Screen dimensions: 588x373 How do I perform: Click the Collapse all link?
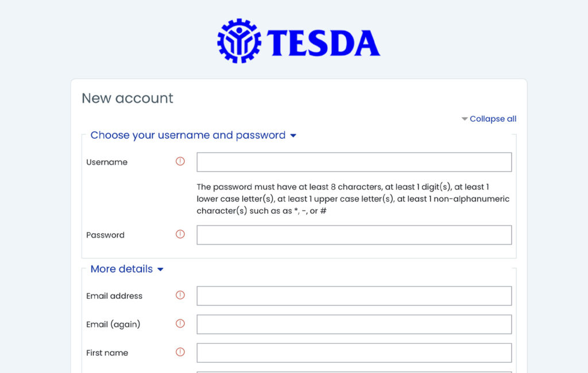[x=493, y=118]
